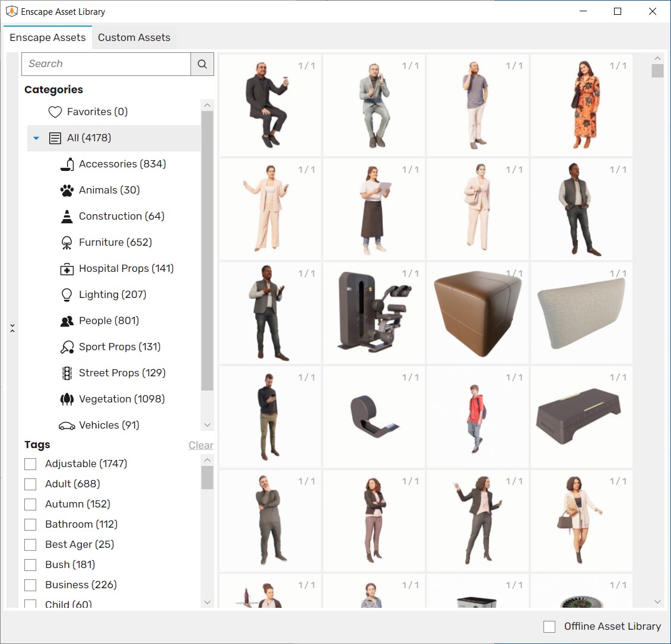
Task: Click the Furniture chair icon
Action: pyautogui.click(x=66, y=242)
